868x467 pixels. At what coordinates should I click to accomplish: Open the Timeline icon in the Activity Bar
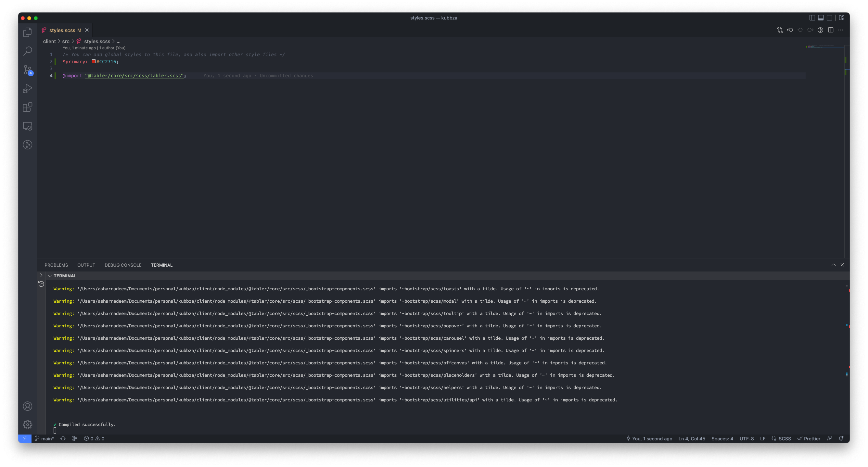27,145
